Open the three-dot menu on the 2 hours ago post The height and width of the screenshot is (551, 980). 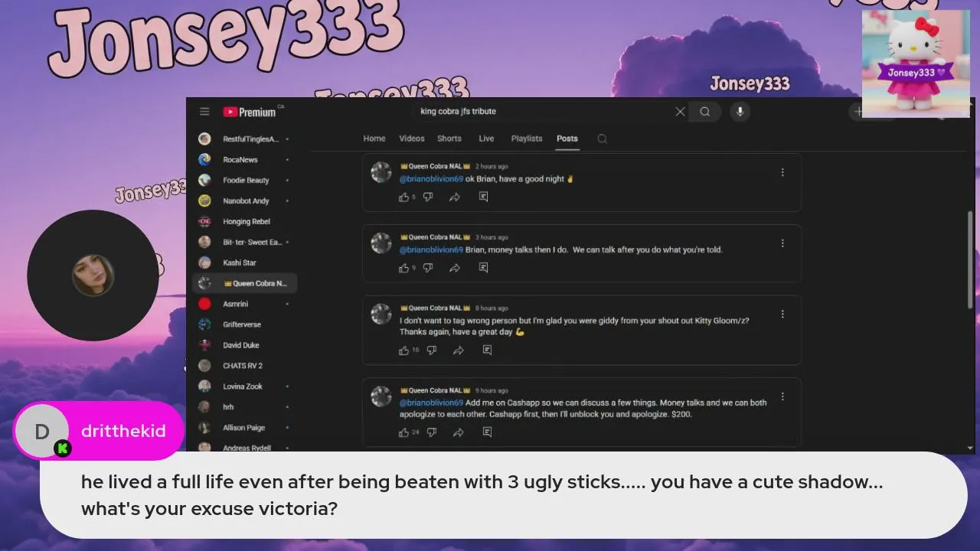[782, 173]
